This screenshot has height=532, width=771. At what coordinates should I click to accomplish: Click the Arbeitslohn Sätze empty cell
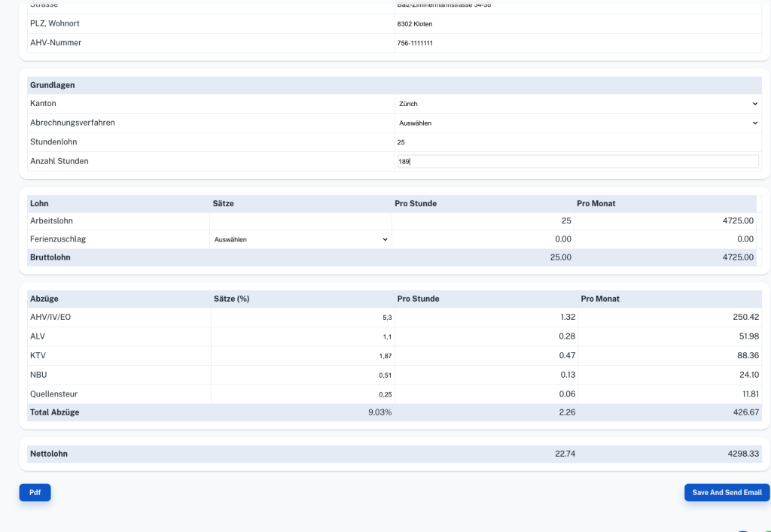(x=300, y=221)
